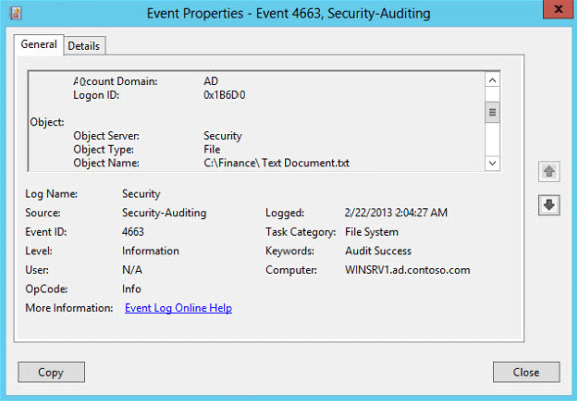The height and width of the screenshot is (401, 577).
Task: Click the Keywords value Audit Success
Action: [378, 251]
